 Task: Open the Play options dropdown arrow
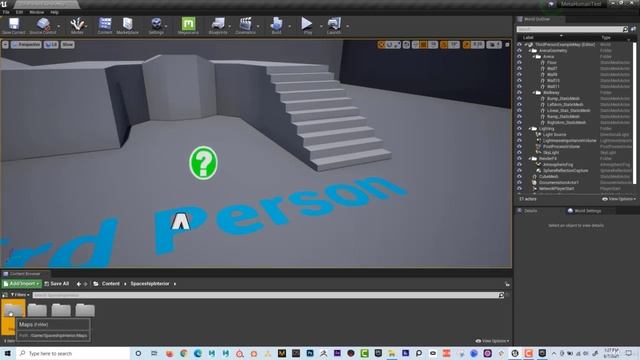point(321,26)
